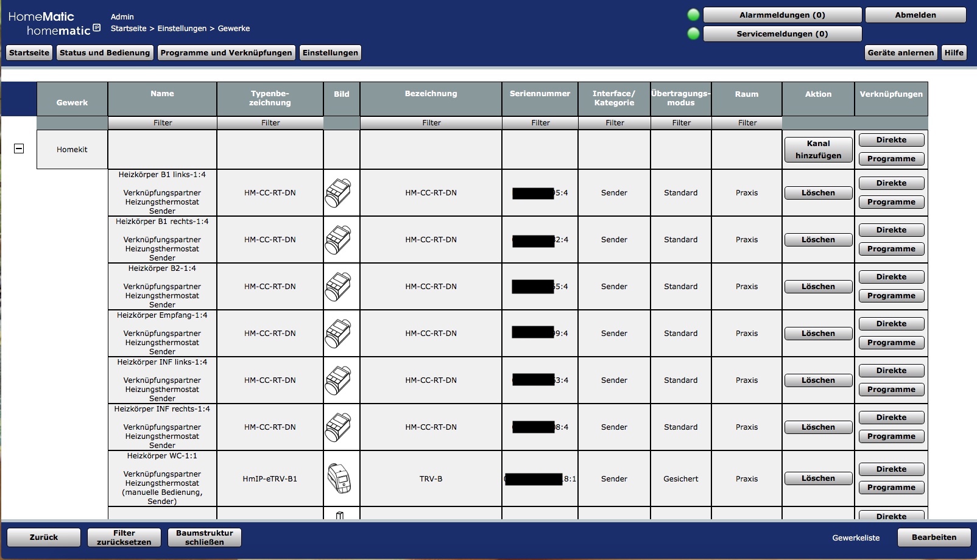This screenshot has height=560, width=977.
Task: Delete Heizkörper WC channel with Löschen
Action: 818,479
